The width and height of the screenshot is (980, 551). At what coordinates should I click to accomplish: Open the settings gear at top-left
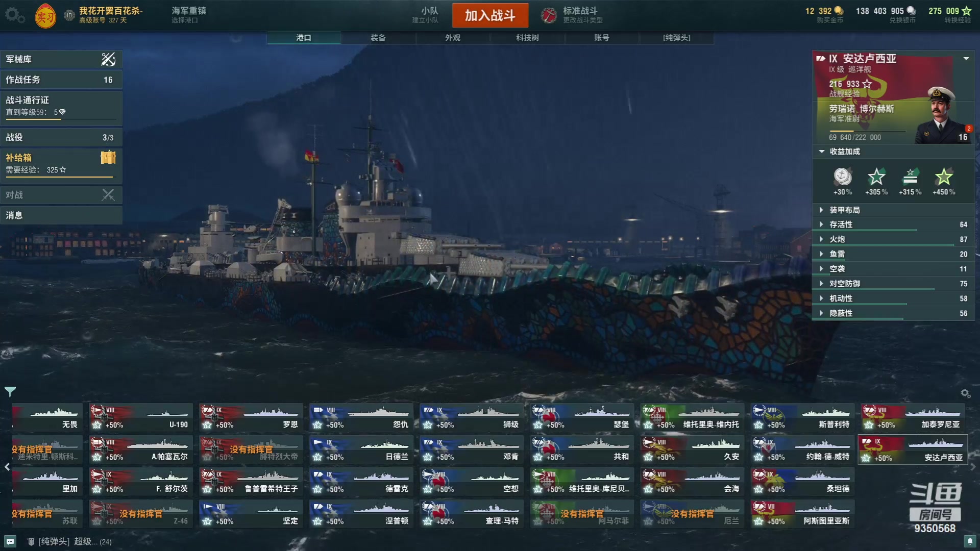pos(15,15)
